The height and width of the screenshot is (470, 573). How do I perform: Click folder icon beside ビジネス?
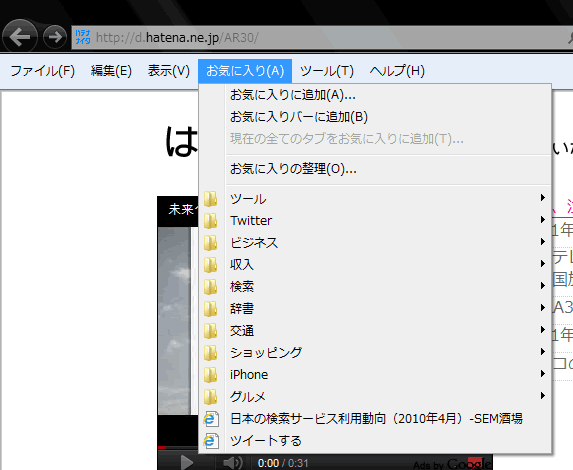click(x=210, y=243)
